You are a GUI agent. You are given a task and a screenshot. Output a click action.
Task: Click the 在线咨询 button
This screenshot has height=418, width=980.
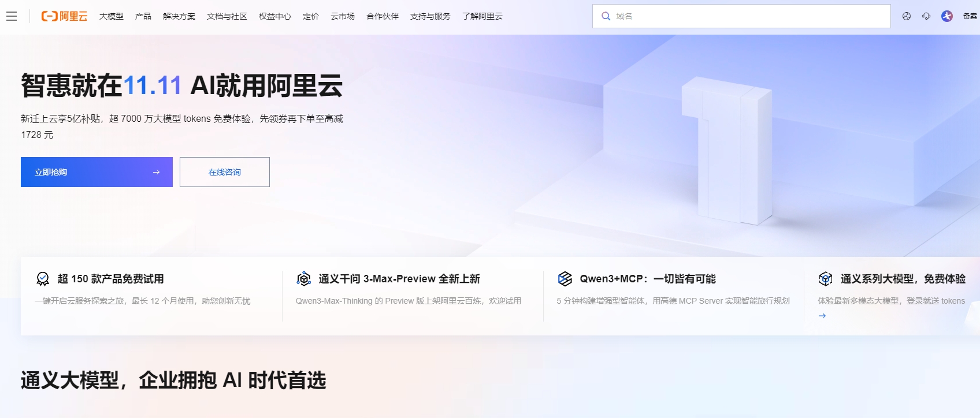224,172
